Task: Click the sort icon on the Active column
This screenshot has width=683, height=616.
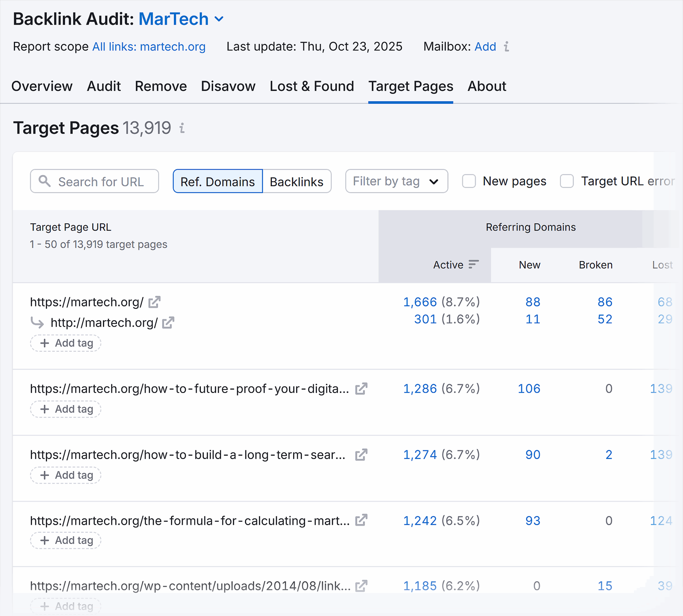Action: click(473, 265)
